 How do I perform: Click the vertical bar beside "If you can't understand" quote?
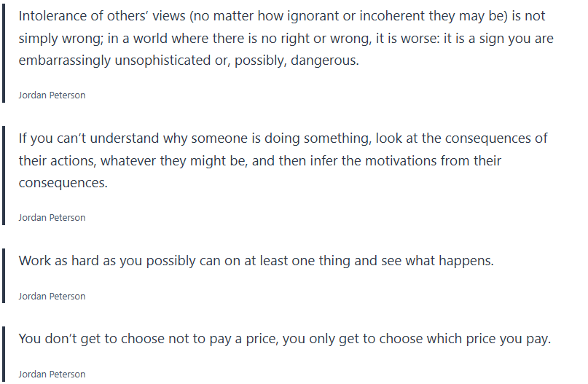[4, 176]
